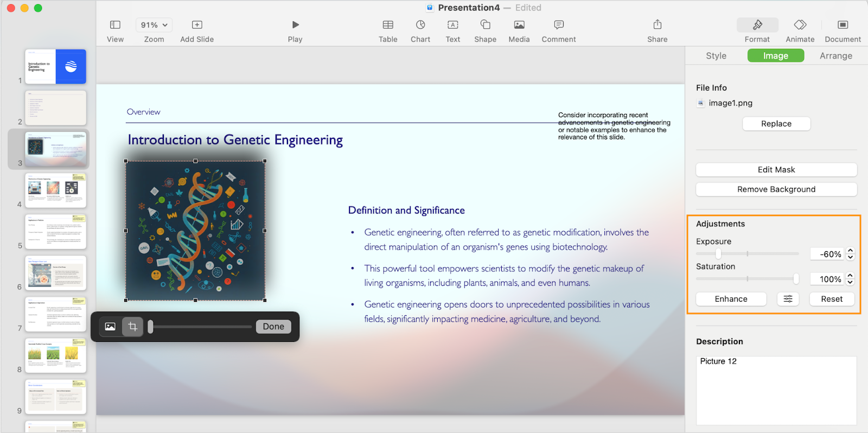Click the Media toolbar icon
The image size is (868, 433).
click(519, 25)
